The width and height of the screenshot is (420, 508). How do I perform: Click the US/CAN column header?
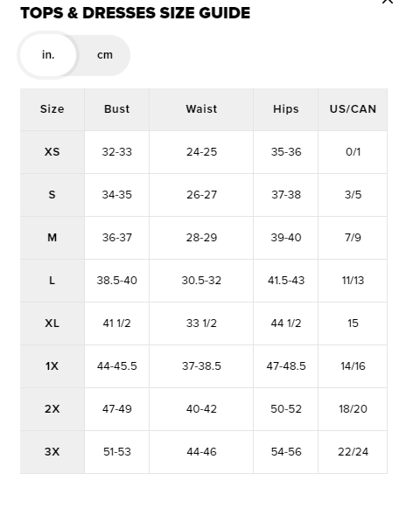[x=353, y=109]
